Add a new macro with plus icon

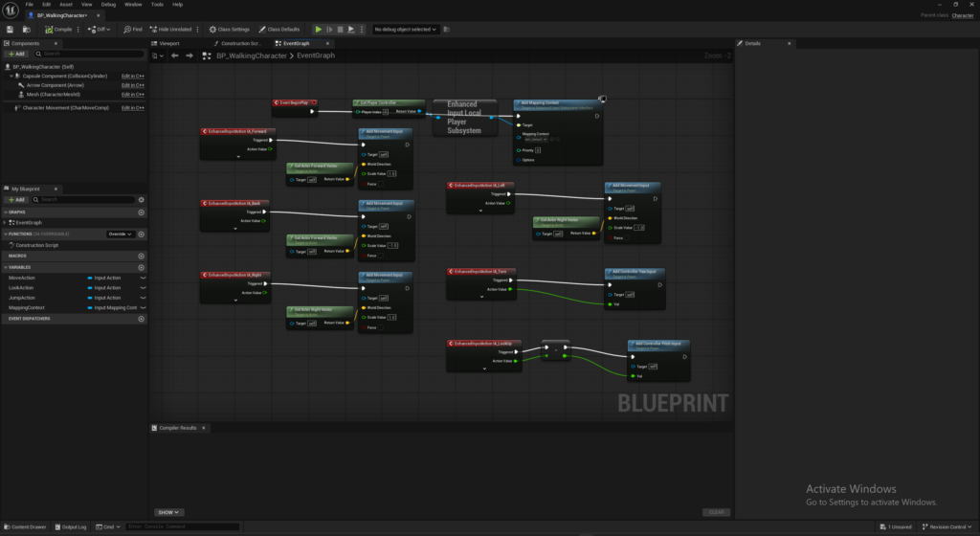[x=142, y=257]
